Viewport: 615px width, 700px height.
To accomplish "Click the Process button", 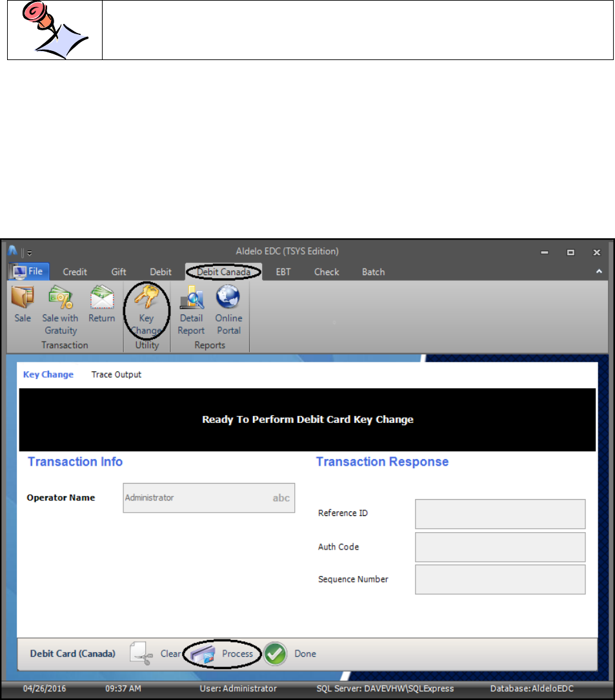I will point(221,654).
